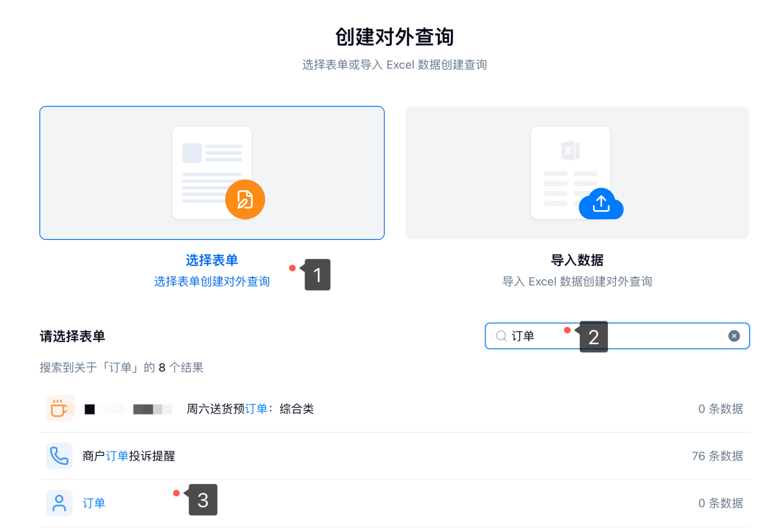Click the 导入 Excel 数据创建对外查询 description
This screenshot has width=781, height=532.
(x=577, y=281)
